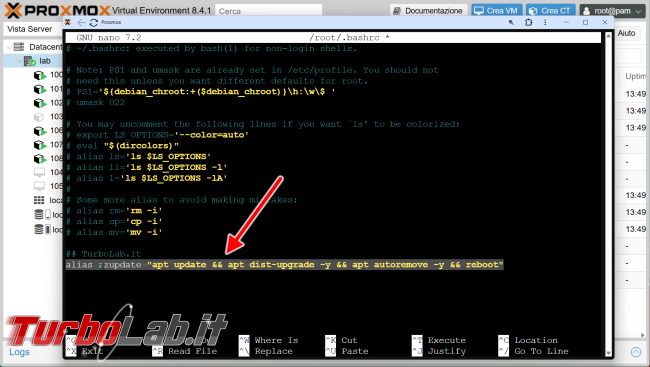Image resolution: width=650 pixels, height=367 pixels.
Task: Click the export LS_OPTIONS line
Action: click(x=158, y=135)
